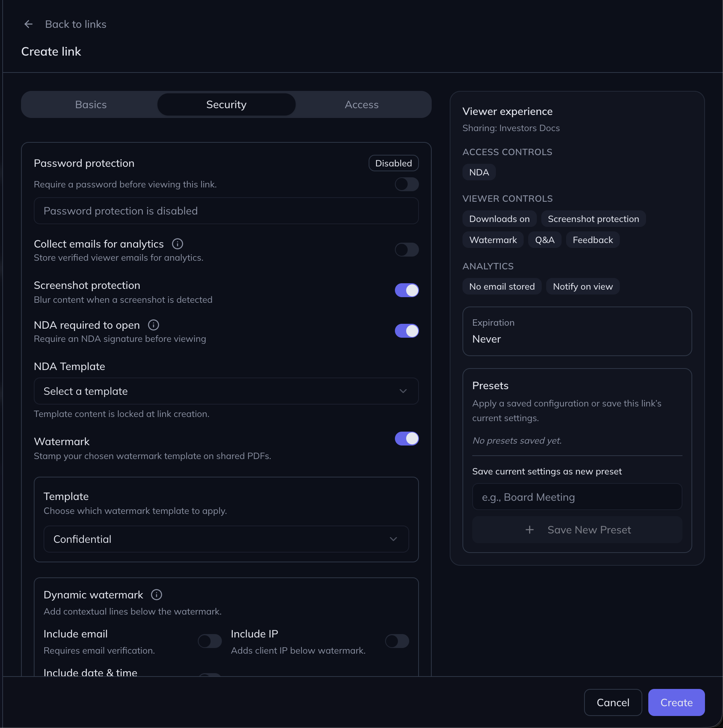This screenshot has width=723, height=728.
Task: Turn on Collect emails for analytics
Action: pyautogui.click(x=406, y=249)
